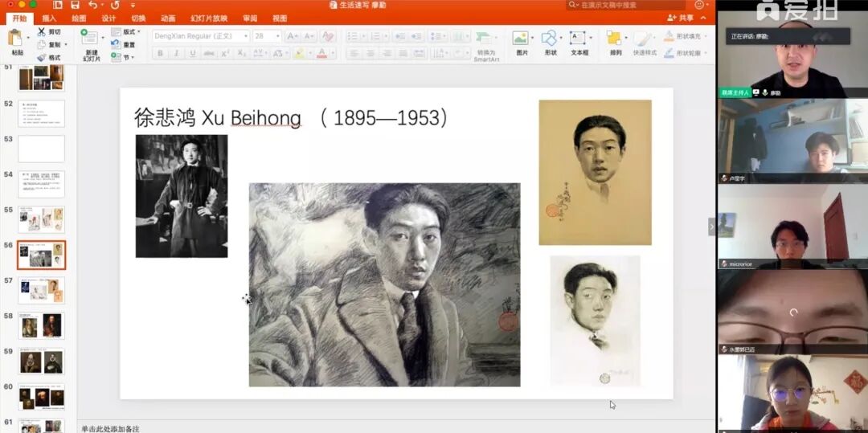Clear all text formatting
This screenshot has height=433, width=868.
click(x=328, y=36)
